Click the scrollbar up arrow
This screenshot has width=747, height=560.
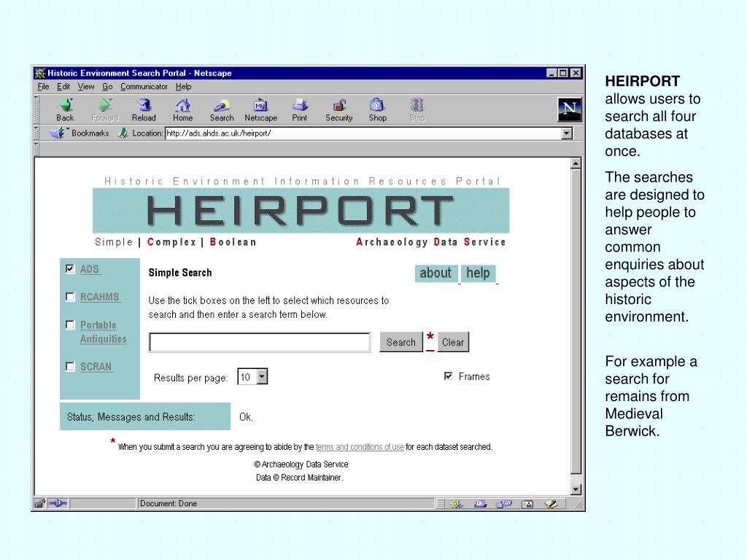tap(576, 163)
